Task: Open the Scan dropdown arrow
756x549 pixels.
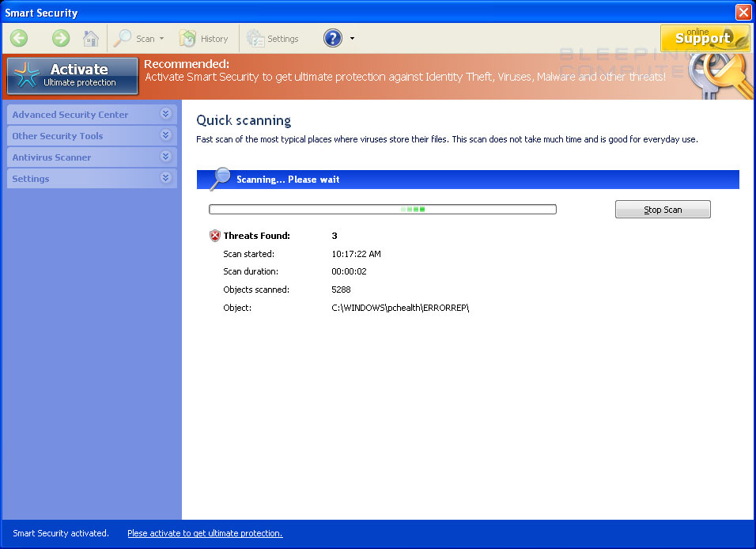Action: [161, 39]
